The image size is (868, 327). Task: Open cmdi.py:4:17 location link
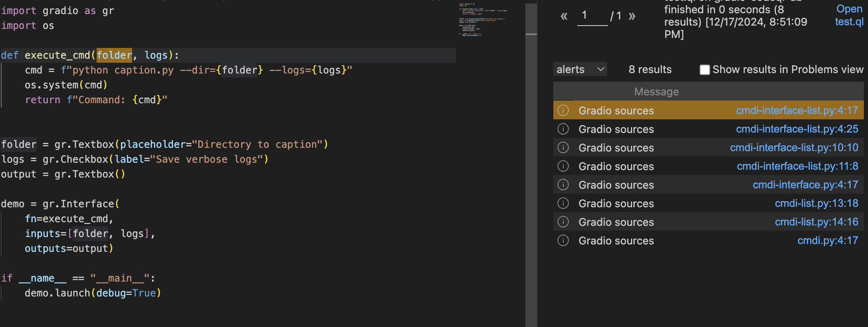pyautogui.click(x=828, y=241)
